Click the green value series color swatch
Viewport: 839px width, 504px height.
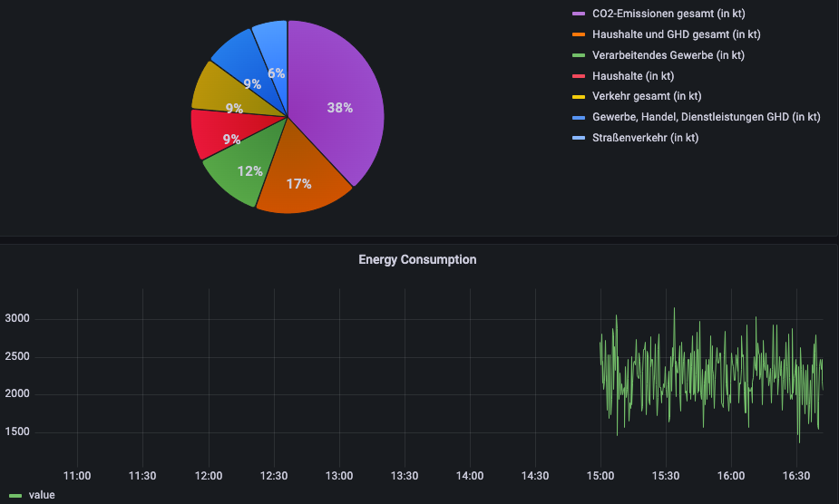[x=15, y=495]
